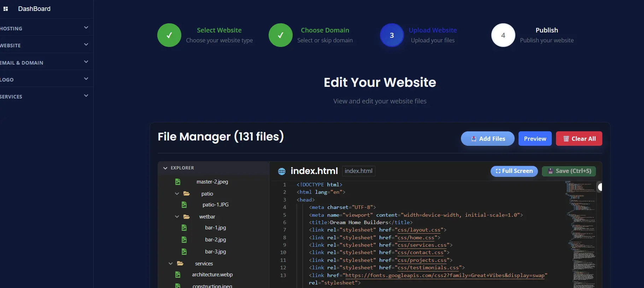Click the red Clear All button
644x288 pixels.
coord(579,139)
